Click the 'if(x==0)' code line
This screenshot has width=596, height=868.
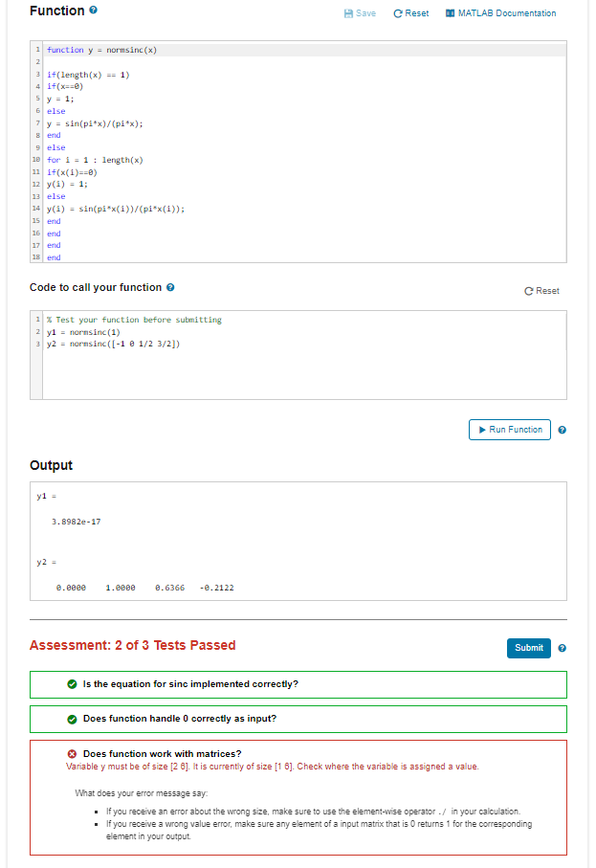65,86
